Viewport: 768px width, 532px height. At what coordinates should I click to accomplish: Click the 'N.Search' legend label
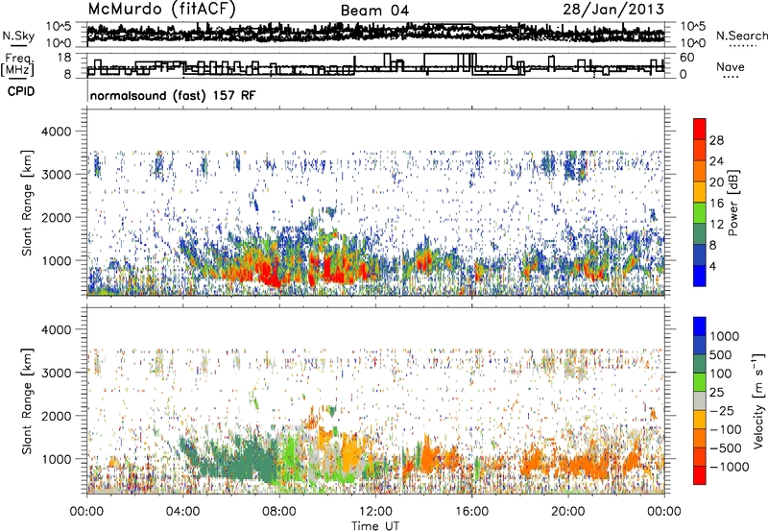coord(741,36)
